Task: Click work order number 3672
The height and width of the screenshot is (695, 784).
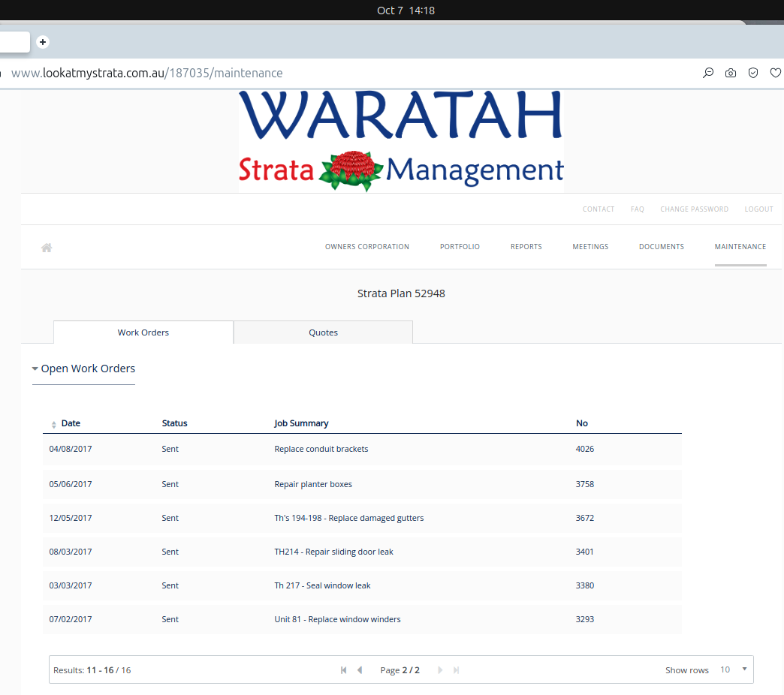Action: tap(585, 518)
